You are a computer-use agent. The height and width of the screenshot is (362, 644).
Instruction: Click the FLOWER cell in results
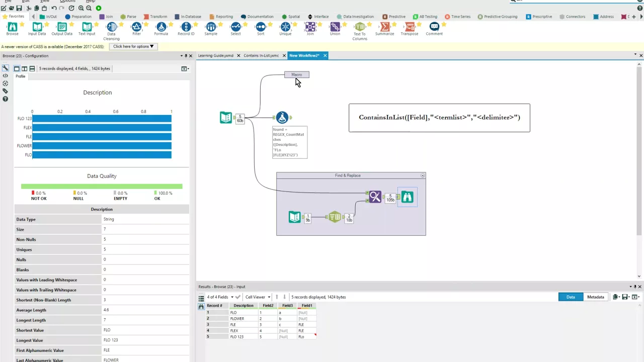point(244,319)
